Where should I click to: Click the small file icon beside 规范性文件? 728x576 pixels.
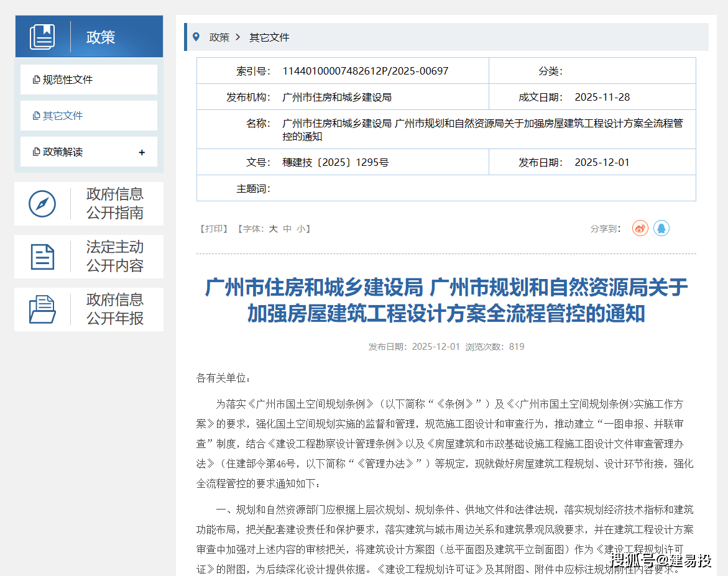(x=36, y=80)
